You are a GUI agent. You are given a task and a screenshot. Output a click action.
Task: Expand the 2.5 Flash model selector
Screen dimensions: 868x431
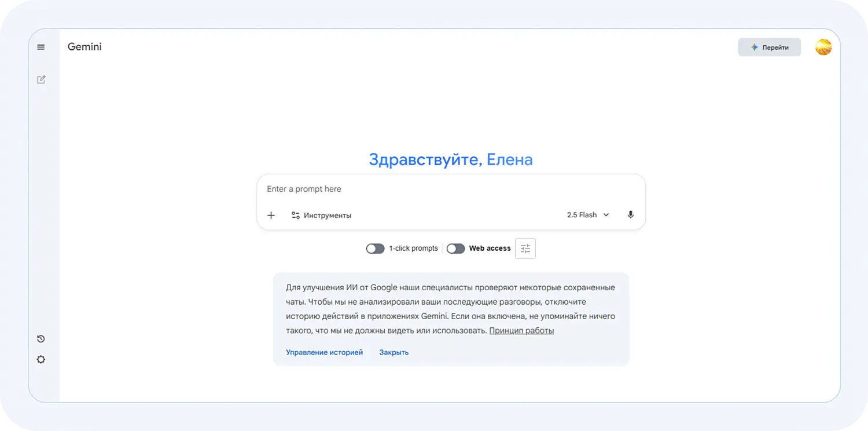[588, 214]
